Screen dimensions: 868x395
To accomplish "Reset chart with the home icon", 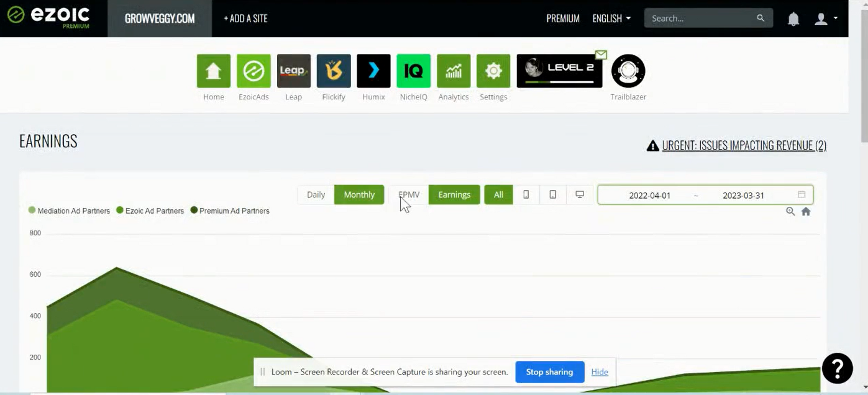I will pyautogui.click(x=806, y=211).
